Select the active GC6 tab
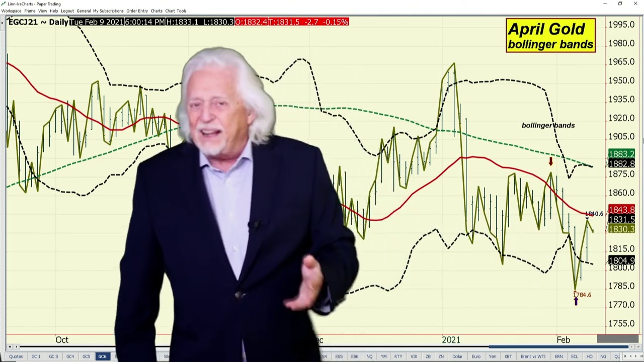The image size is (644, 362). pos(102,356)
